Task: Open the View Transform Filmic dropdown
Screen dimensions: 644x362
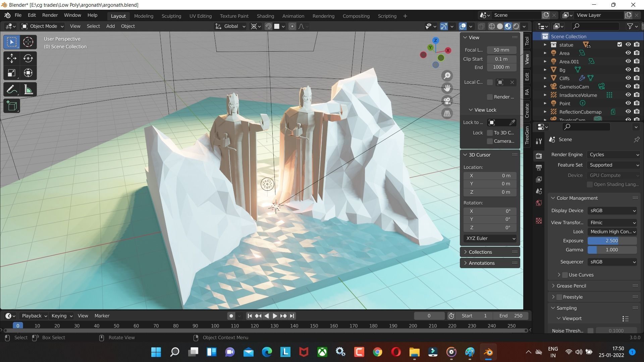Action: click(x=612, y=223)
